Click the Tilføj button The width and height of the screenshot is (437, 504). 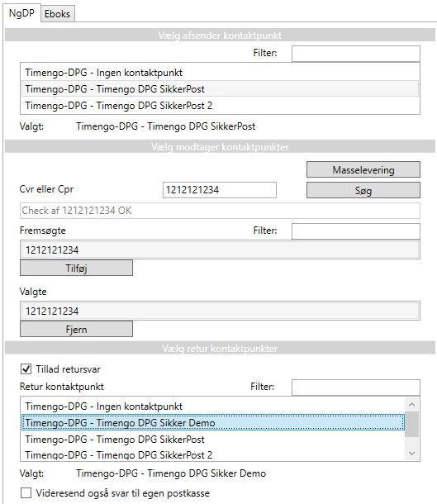pos(77,268)
